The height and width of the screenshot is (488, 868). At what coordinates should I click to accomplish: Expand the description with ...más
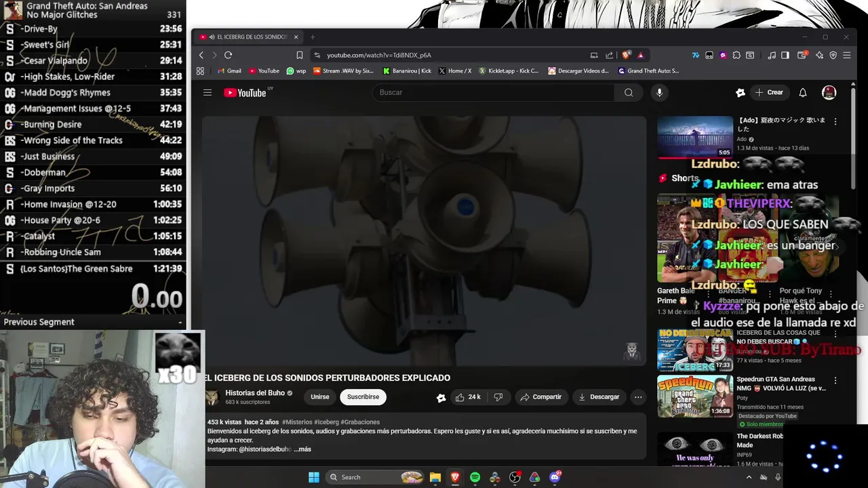click(302, 449)
